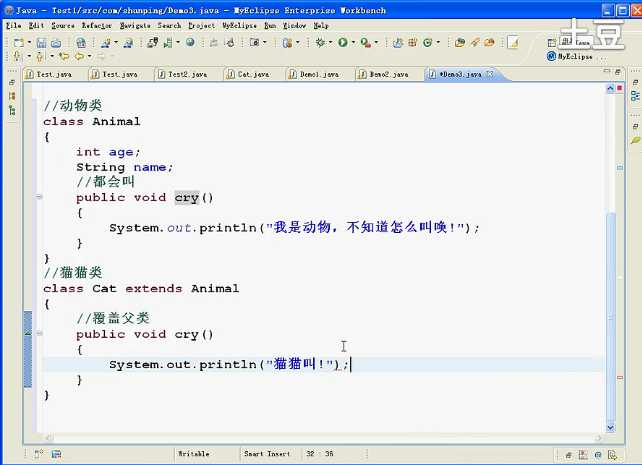This screenshot has width=642, height=465.
Task: Expand the External Tools dropdown arrow
Action: click(376, 42)
